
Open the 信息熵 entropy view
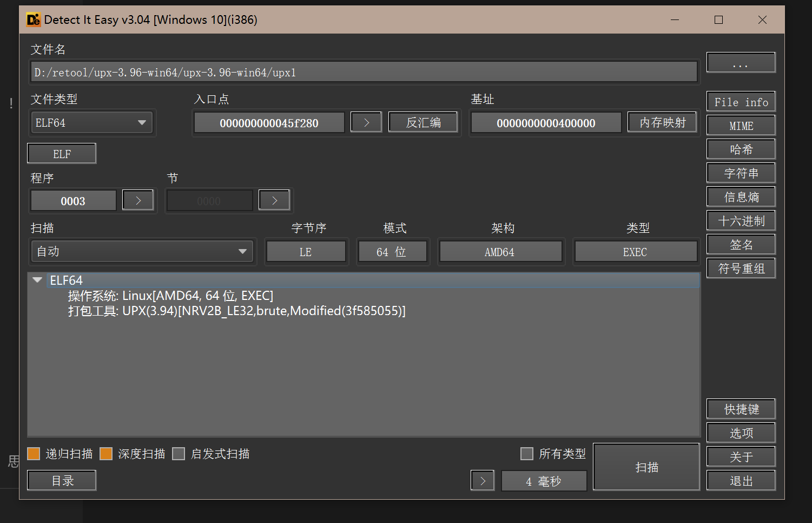pos(741,197)
